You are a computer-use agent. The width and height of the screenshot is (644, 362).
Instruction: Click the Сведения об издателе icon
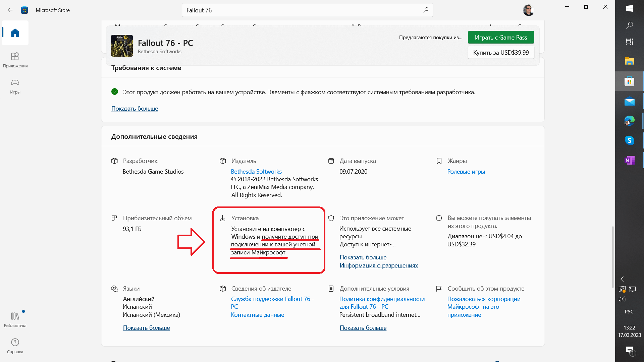click(223, 289)
